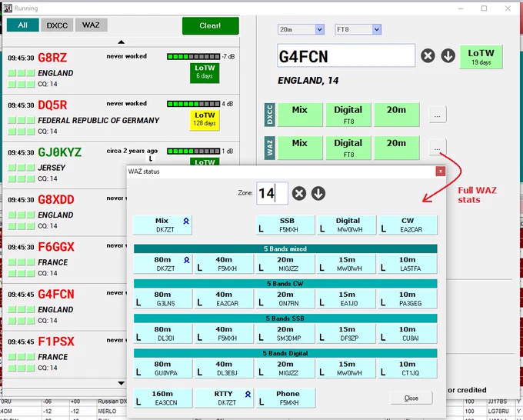523x420 pixels.
Task: Select the DXCC filter tab
Action: coord(57,25)
